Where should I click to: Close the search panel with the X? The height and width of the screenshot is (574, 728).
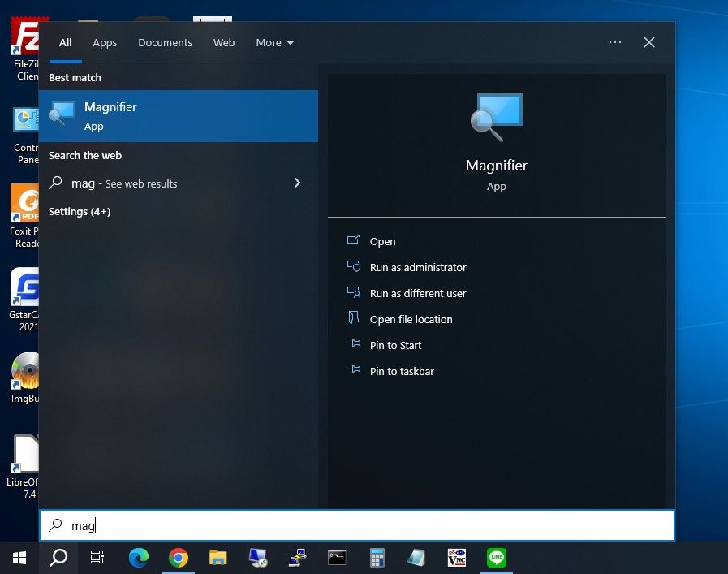(x=649, y=42)
